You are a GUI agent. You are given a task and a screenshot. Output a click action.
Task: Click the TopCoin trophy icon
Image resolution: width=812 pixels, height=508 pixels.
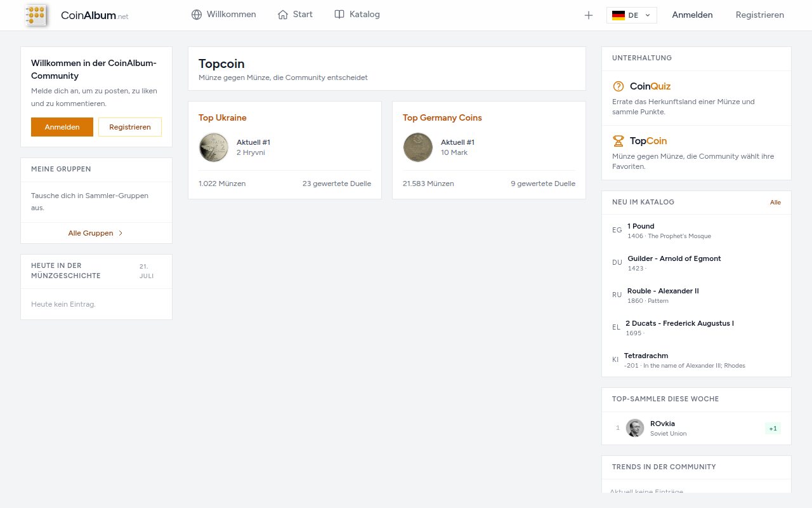(x=619, y=141)
